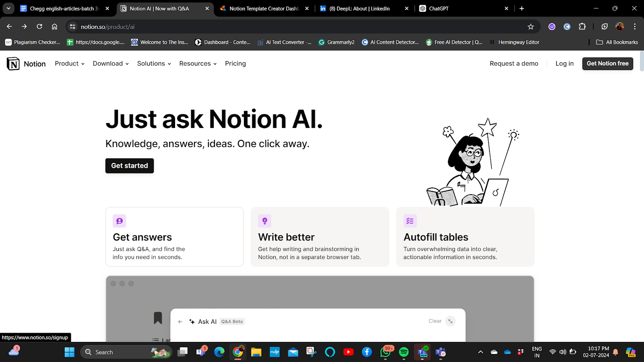Click the Log in link
644x362 pixels.
tap(564, 64)
